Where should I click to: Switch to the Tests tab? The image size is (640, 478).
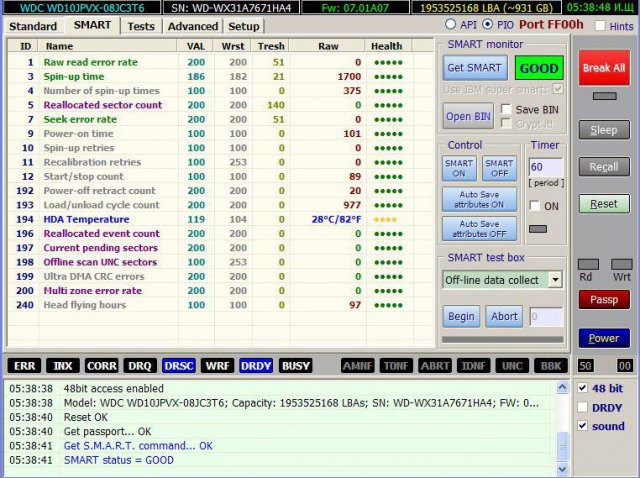click(141, 26)
